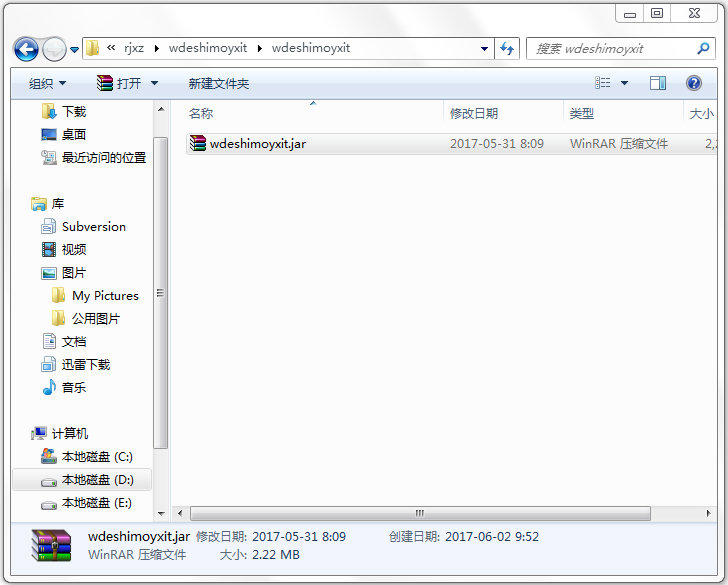Sort by 类型 column header

pos(582,113)
